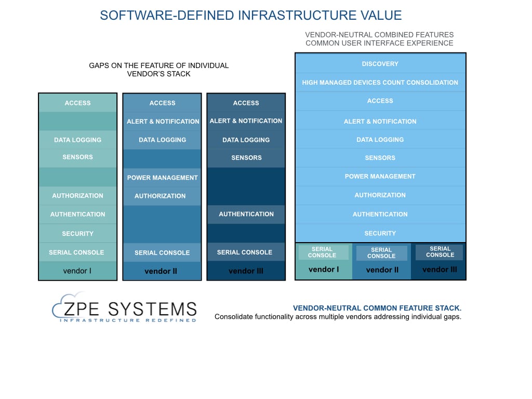Select POWER MANAGEMENT in vendor II stack

162,178
